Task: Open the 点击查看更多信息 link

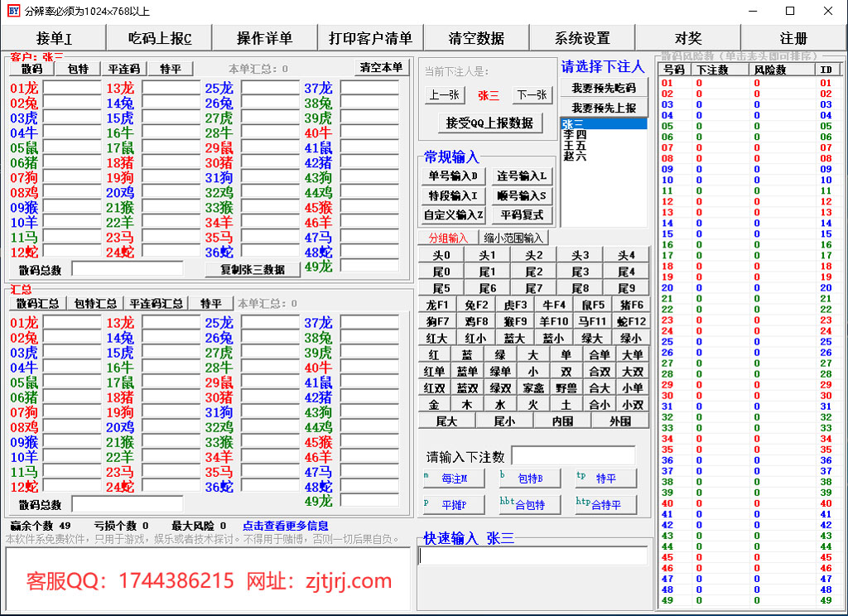Action: 285,526
